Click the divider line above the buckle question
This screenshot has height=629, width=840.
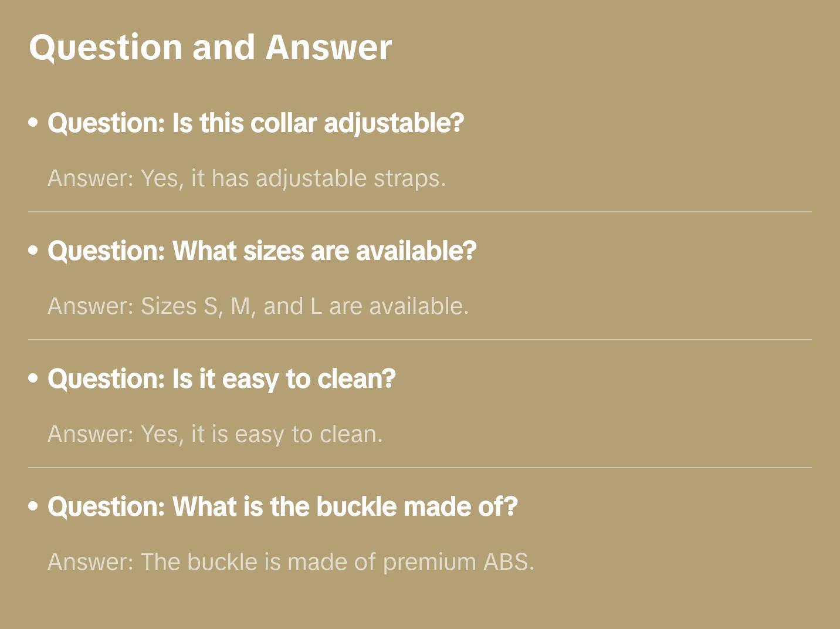coord(420,468)
